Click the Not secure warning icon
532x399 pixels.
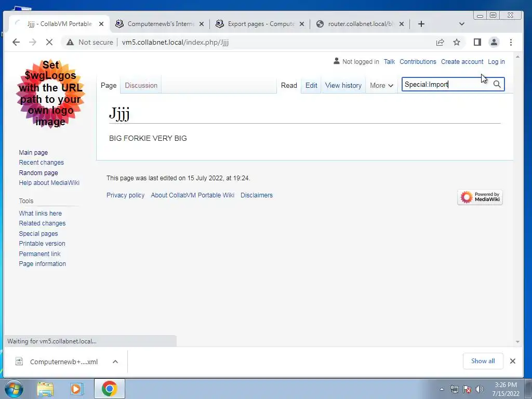coord(70,42)
